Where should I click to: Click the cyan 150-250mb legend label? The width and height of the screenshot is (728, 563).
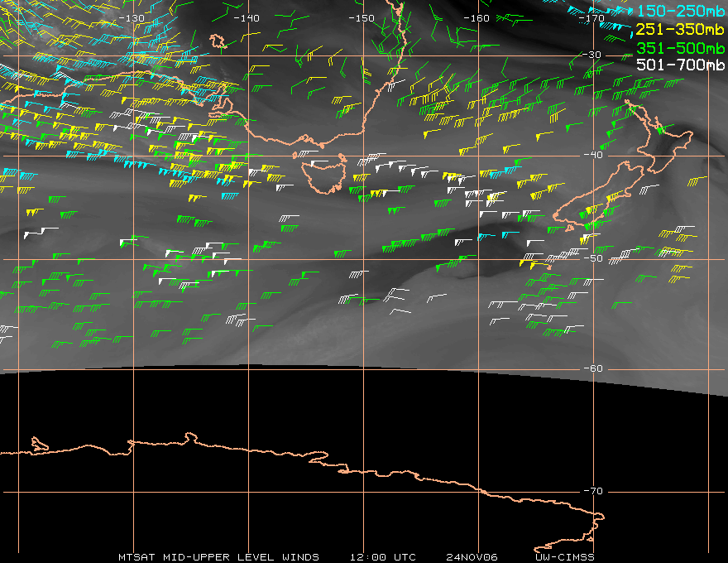coord(678,10)
